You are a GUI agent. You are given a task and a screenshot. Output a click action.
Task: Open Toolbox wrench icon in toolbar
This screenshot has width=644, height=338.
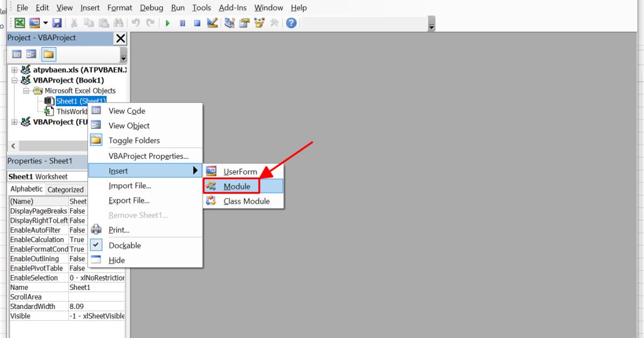click(275, 23)
